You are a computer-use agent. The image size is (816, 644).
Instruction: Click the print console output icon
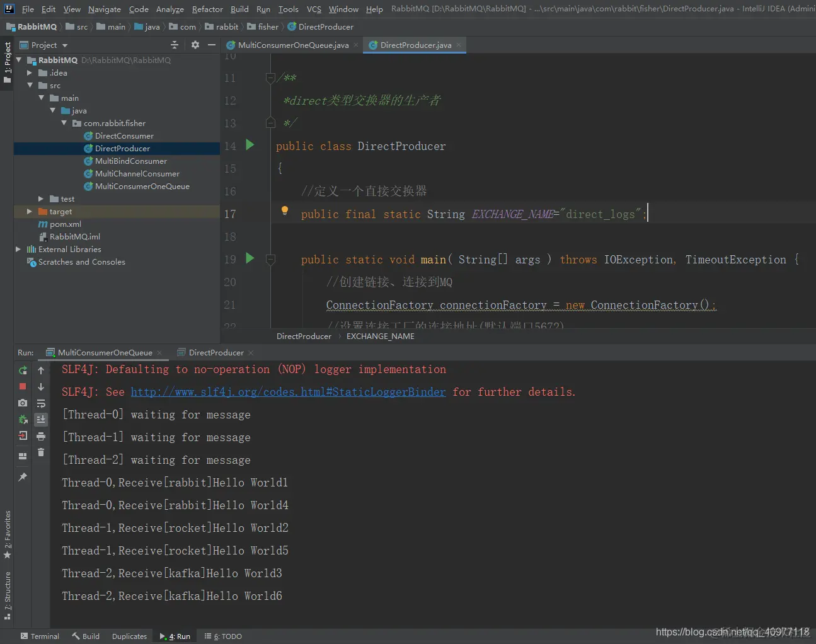click(x=41, y=436)
